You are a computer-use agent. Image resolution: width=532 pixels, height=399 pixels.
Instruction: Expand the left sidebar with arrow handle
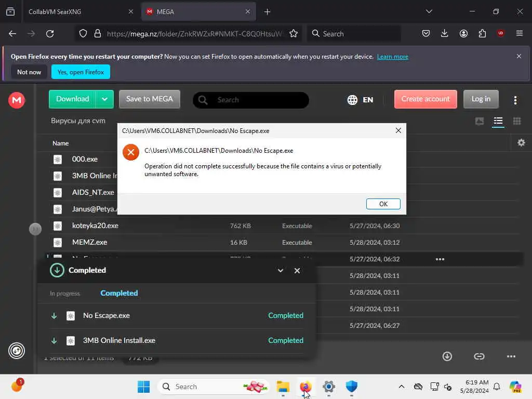[35, 229]
